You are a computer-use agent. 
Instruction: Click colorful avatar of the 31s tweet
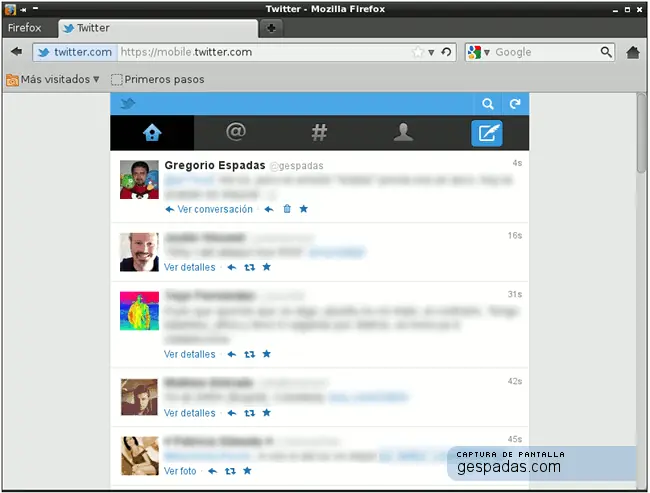[x=139, y=311]
